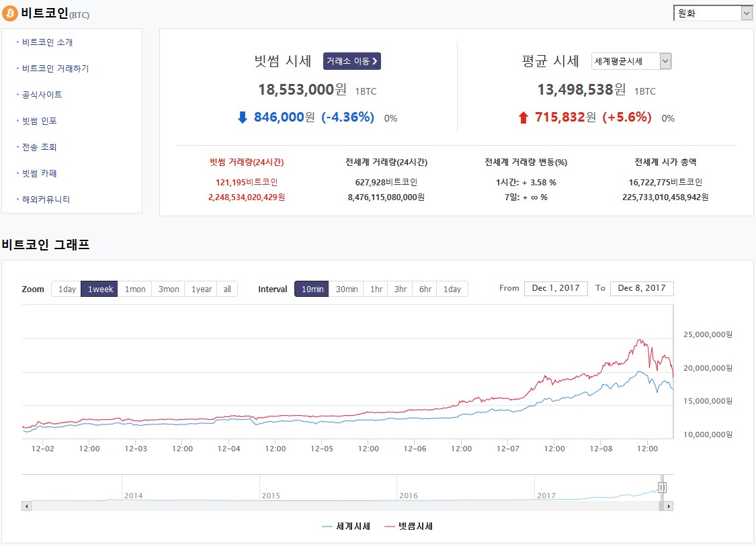Open 빗썸 카페 sidebar item

pos(39,173)
